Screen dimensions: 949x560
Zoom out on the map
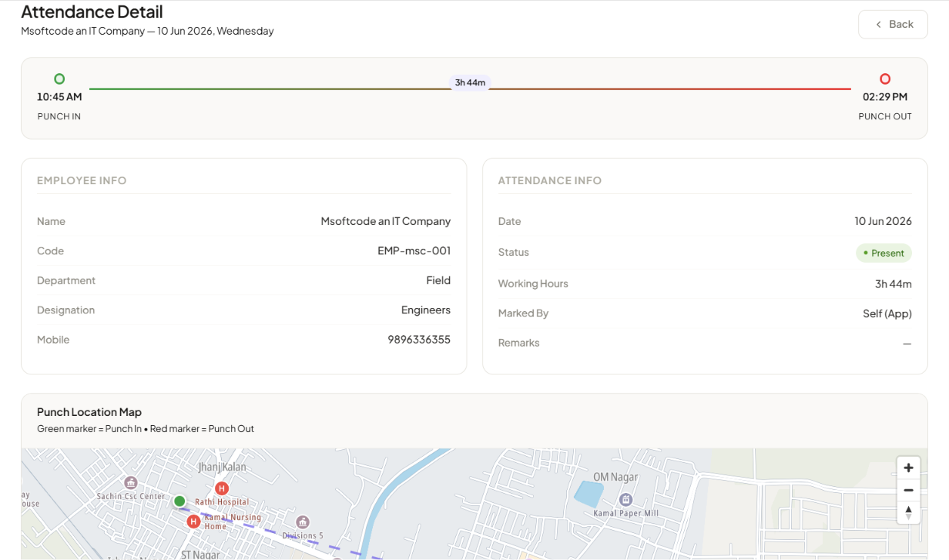click(908, 490)
